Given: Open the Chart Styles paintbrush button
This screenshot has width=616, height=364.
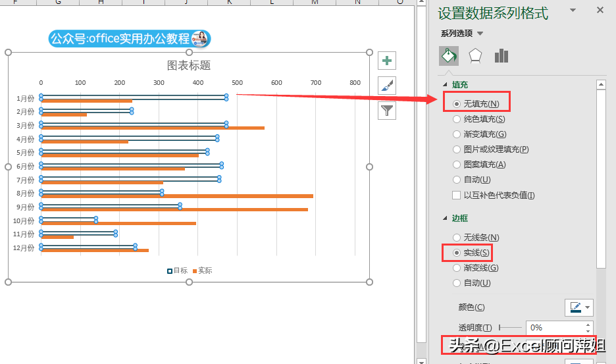Looking at the screenshot, I should pyautogui.click(x=386, y=86).
